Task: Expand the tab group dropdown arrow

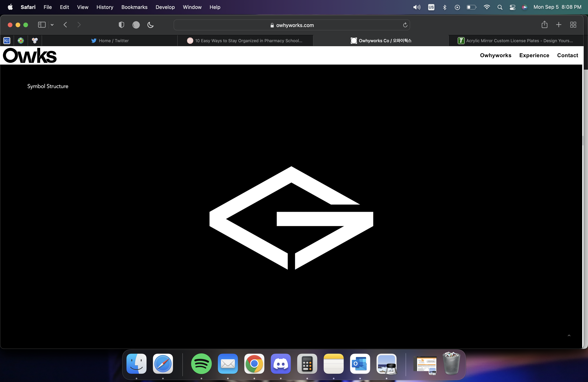Action: pos(52,25)
